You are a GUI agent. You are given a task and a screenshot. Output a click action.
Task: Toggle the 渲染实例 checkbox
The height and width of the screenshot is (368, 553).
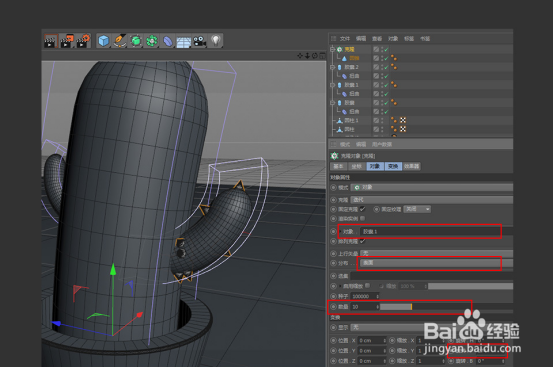(x=363, y=218)
